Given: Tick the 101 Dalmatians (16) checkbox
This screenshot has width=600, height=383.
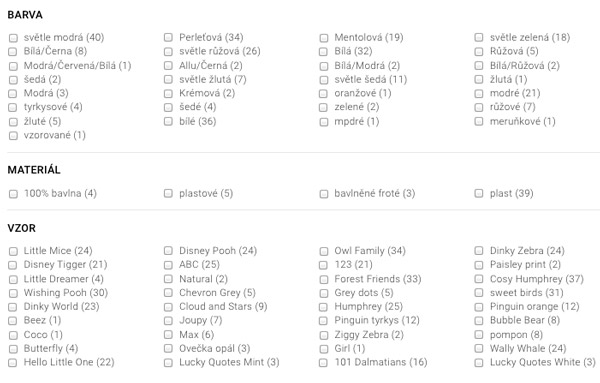Looking at the screenshot, I should (x=324, y=363).
